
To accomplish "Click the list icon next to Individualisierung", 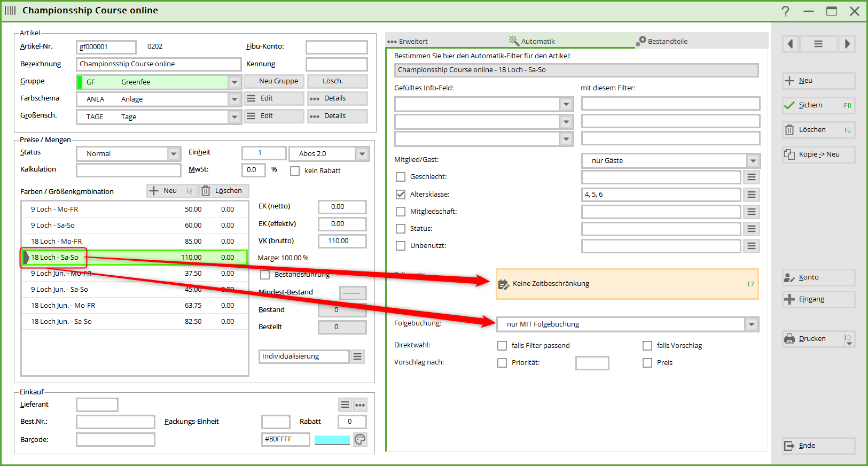I will (x=357, y=356).
